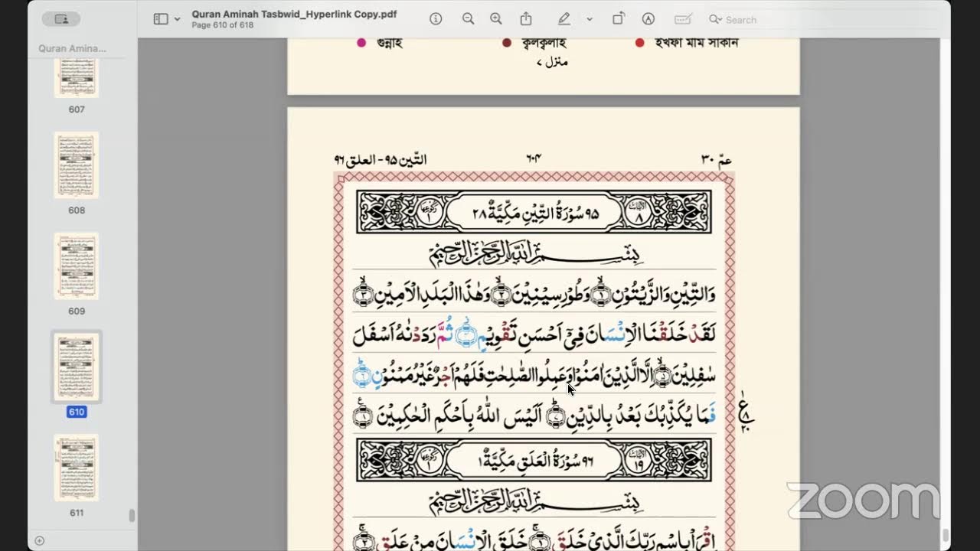The height and width of the screenshot is (551, 980).
Task: Open the form filling tool
Action: [x=683, y=19]
